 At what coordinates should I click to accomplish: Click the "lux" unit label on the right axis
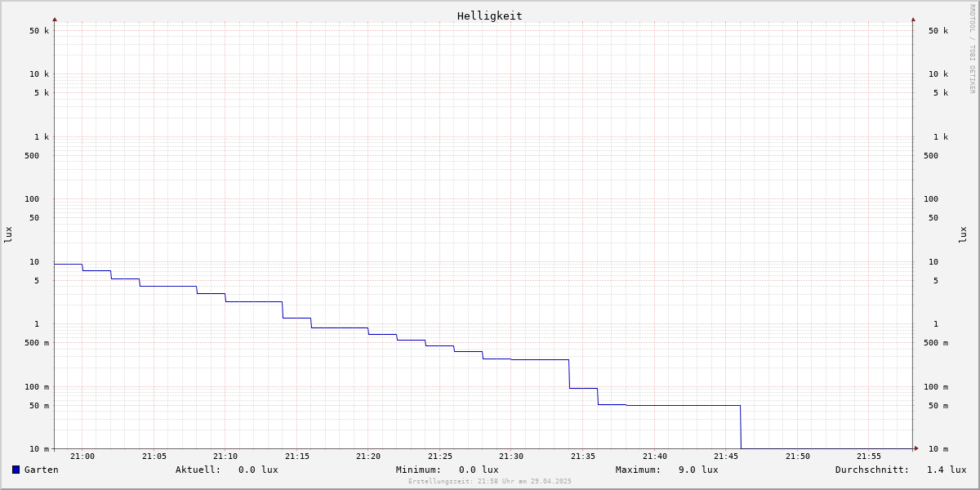click(x=963, y=235)
